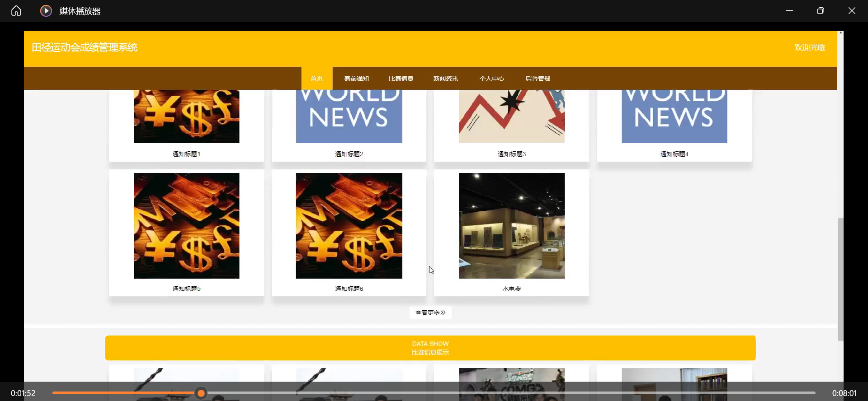Screen dimensions: 868x401
Task: Click the scrollbar up arrow
Action: coord(840,33)
